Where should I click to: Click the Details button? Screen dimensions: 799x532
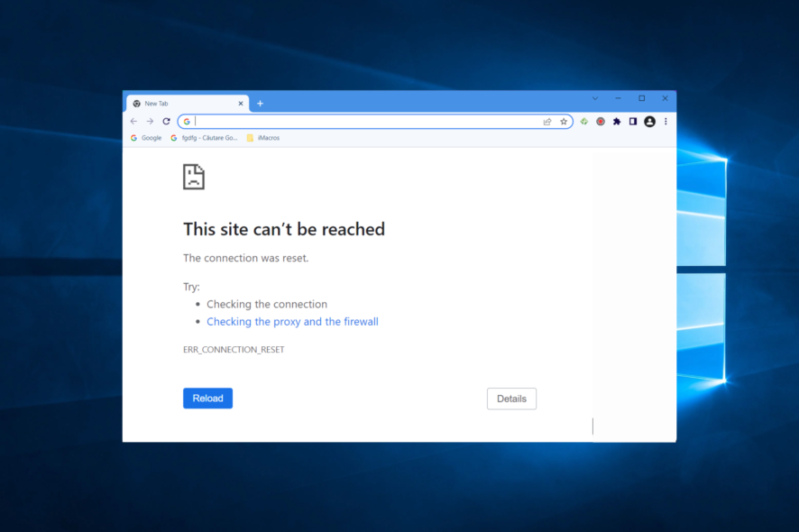(511, 399)
